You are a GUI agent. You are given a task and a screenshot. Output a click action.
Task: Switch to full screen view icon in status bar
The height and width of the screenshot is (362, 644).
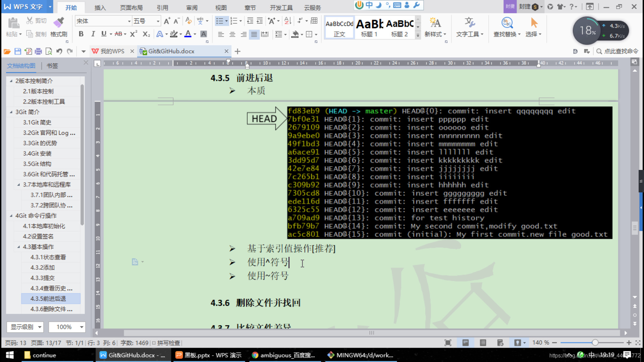pos(448,343)
